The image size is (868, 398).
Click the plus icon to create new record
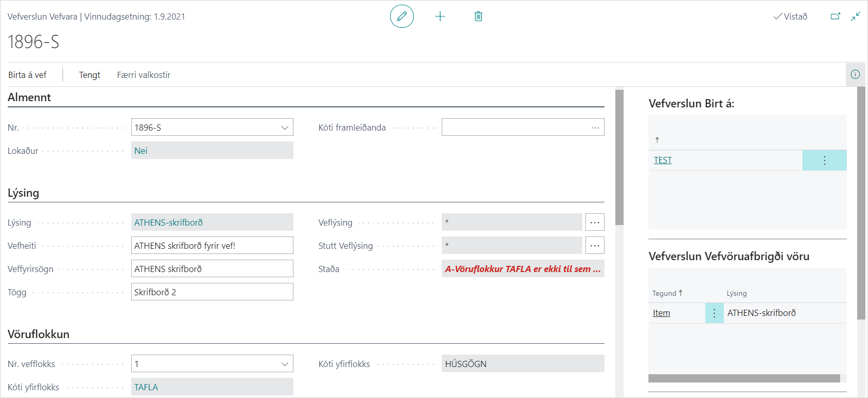(440, 17)
